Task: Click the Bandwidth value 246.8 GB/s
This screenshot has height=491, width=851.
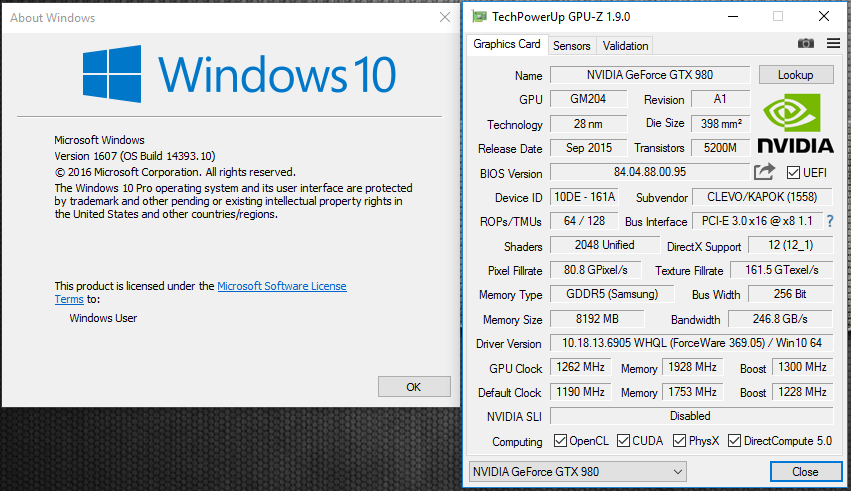Action: coord(780,319)
